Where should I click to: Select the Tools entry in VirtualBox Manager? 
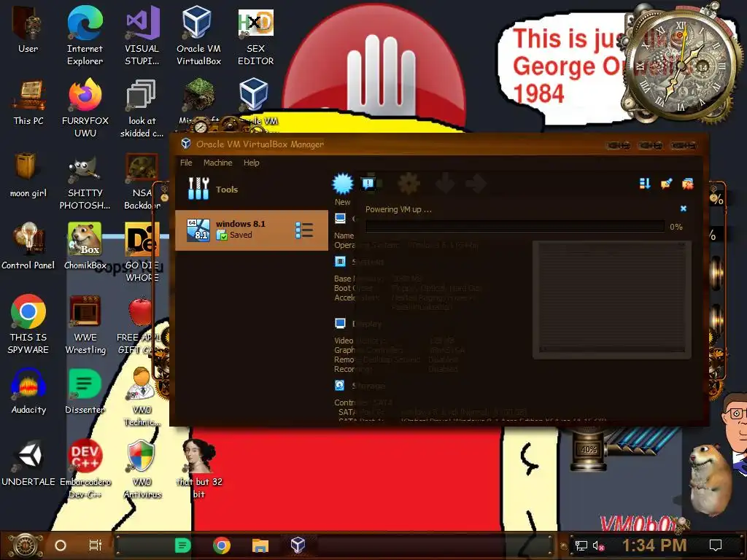tap(252, 189)
